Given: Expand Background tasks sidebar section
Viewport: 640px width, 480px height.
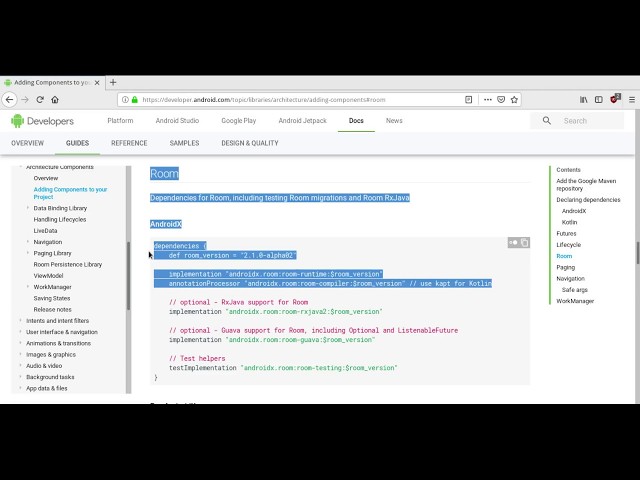Looking at the screenshot, I should click(20, 377).
